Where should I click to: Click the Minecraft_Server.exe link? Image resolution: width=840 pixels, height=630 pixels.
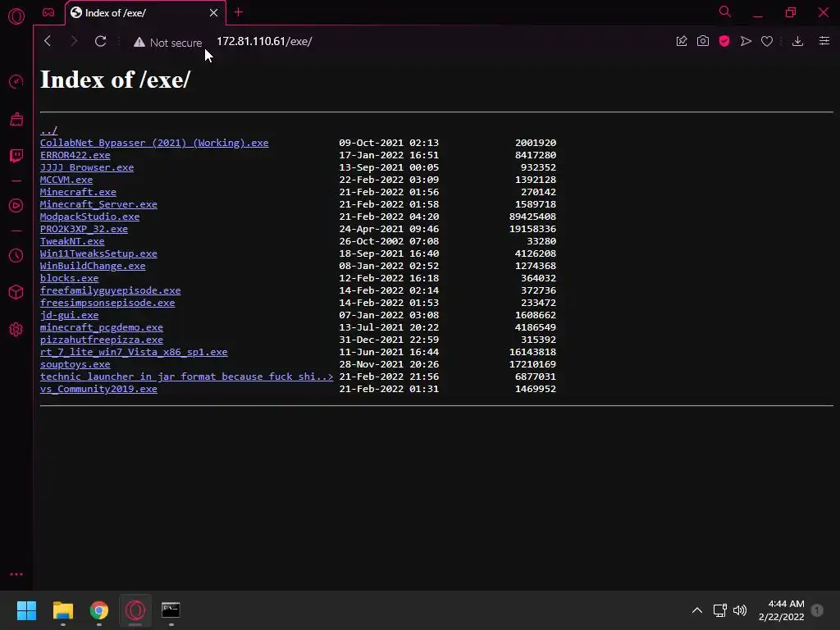click(x=98, y=204)
